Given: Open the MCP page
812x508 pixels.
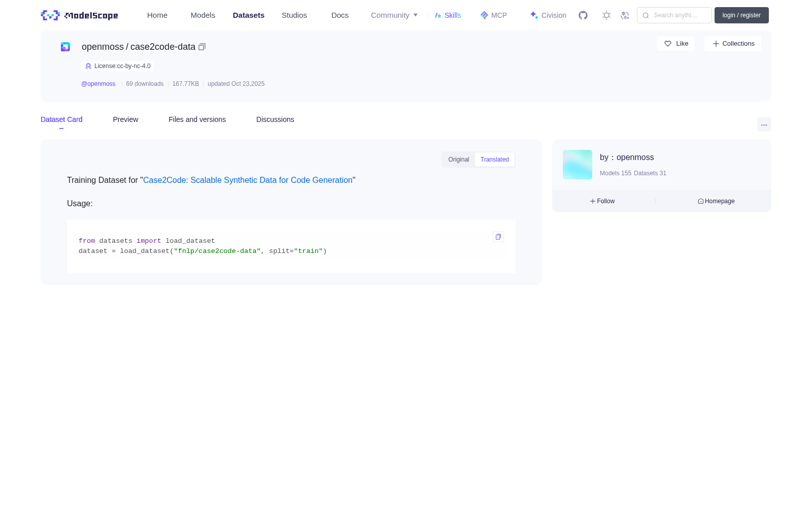Looking at the screenshot, I should point(494,15).
